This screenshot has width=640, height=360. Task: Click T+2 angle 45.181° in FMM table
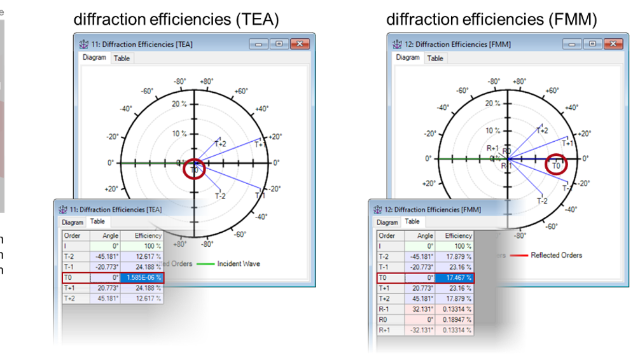point(420,299)
